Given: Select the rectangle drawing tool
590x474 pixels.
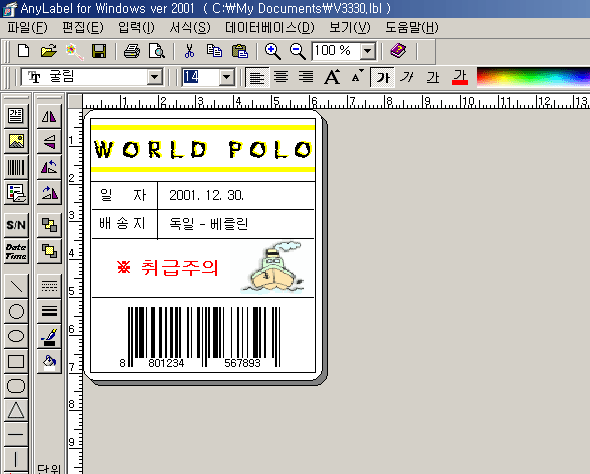Looking at the screenshot, I should tap(16, 361).
